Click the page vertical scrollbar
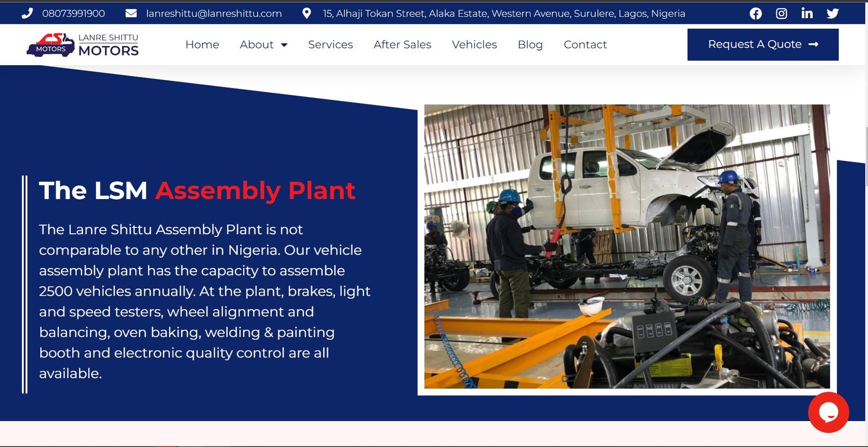 866,157
